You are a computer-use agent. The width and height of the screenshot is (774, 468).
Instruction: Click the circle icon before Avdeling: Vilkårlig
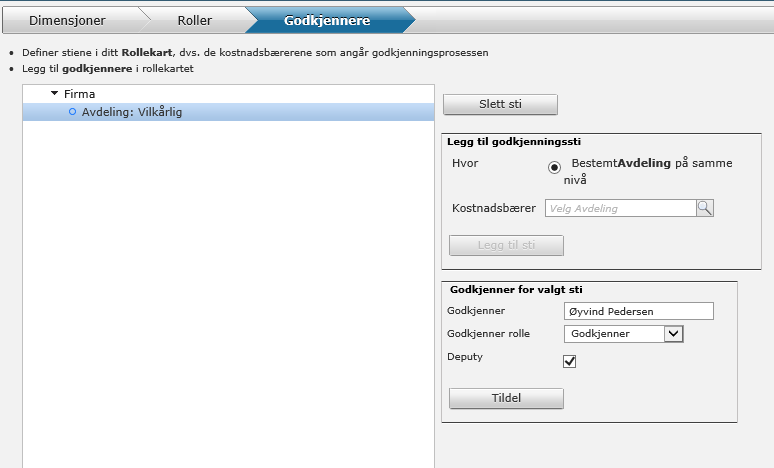click(x=73, y=112)
